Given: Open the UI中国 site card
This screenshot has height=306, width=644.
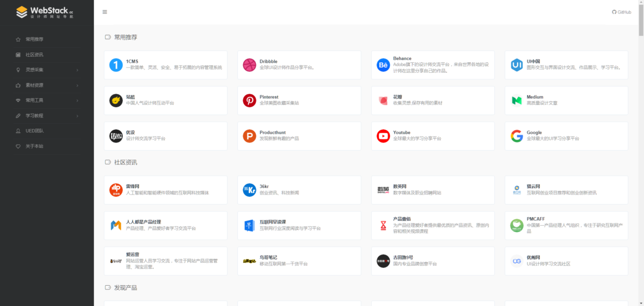Looking at the screenshot, I should pos(566,65).
